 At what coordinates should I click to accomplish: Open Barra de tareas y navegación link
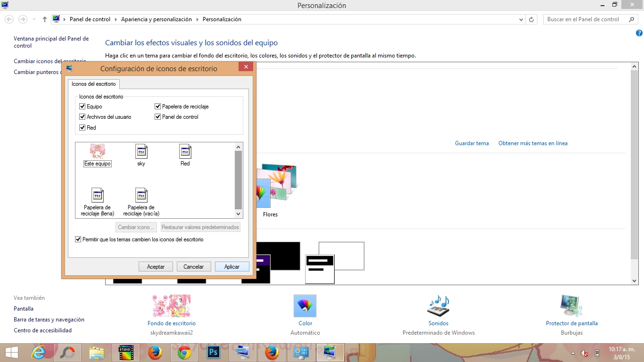[49, 320]
